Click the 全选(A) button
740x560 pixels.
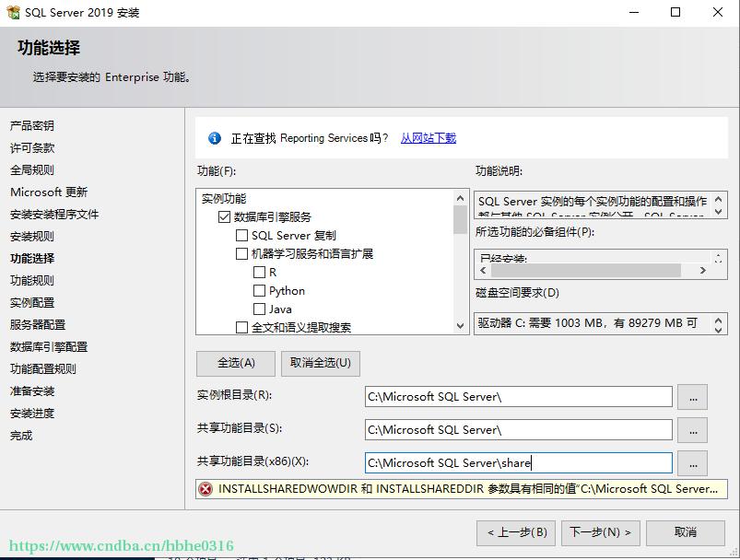tap(236, 363)
